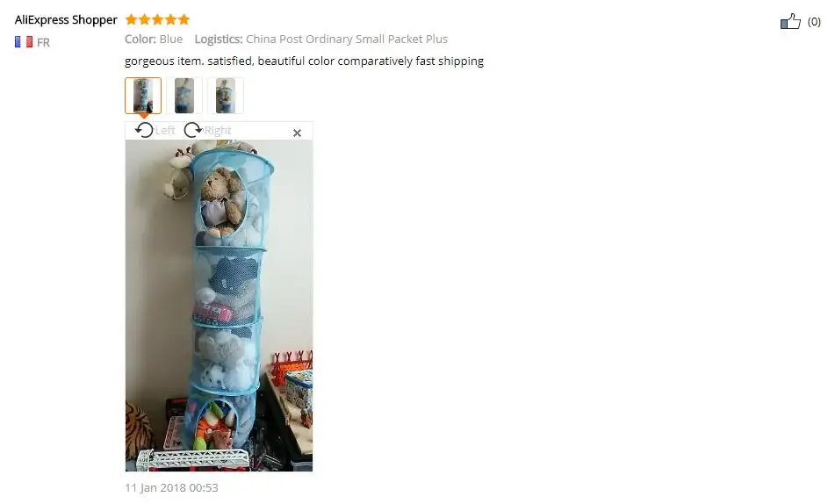This screenshot has width=828, height=504.
Task: Click the Left rotate label
Action: pos(165,130)
